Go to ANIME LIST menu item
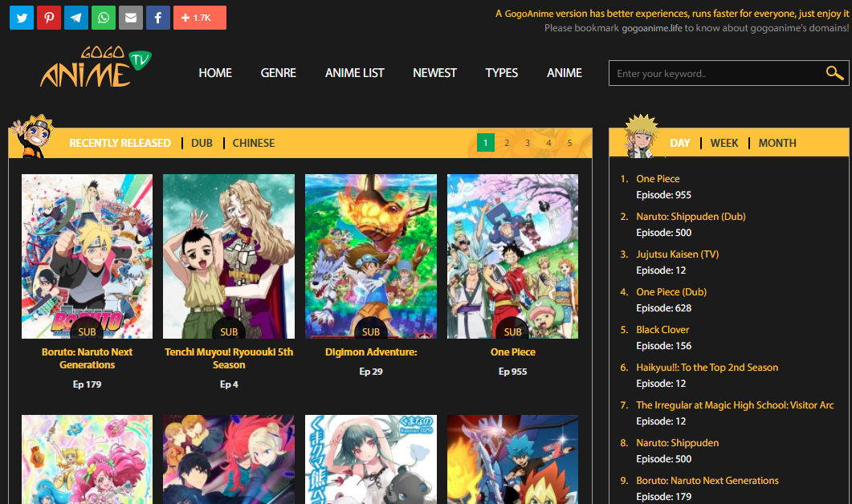852x504 pixels. [354, 73]
